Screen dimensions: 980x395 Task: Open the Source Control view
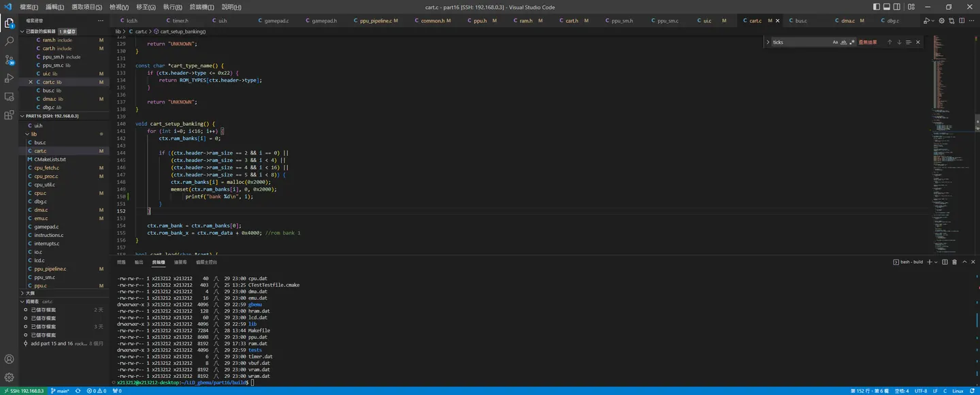coord(10,60)
